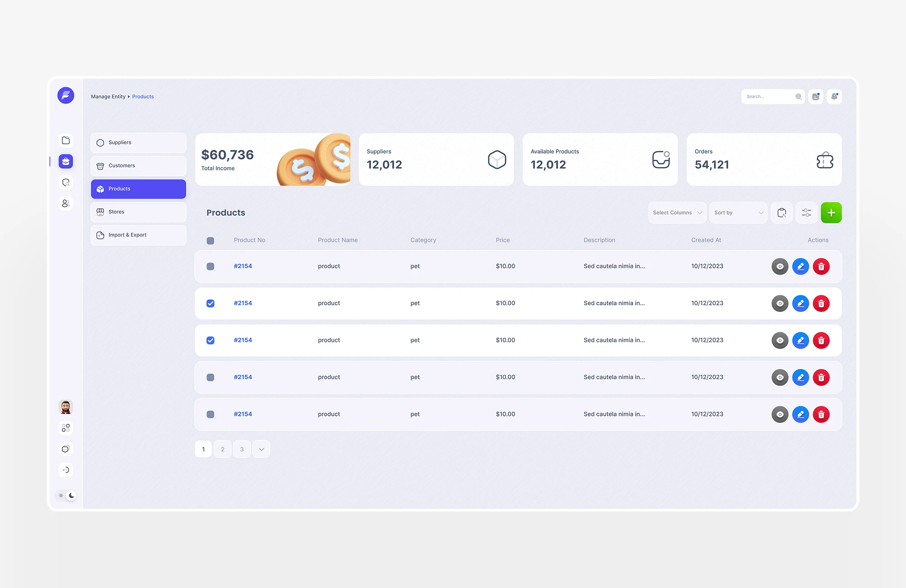Open the Select Columns dropdown

click(677, 212)
